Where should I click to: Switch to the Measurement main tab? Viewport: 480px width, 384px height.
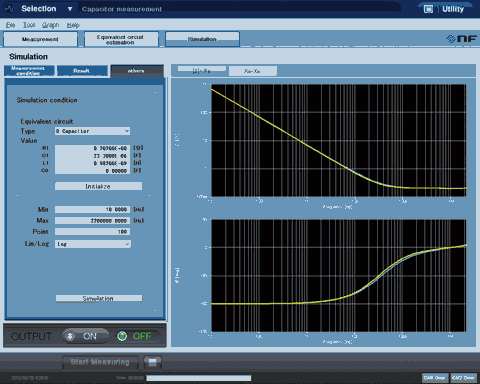pyautogui.click(x=40, y=39)
